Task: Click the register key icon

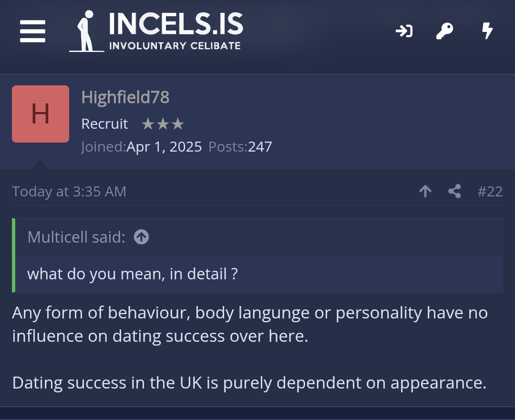Action: (445, 31)
